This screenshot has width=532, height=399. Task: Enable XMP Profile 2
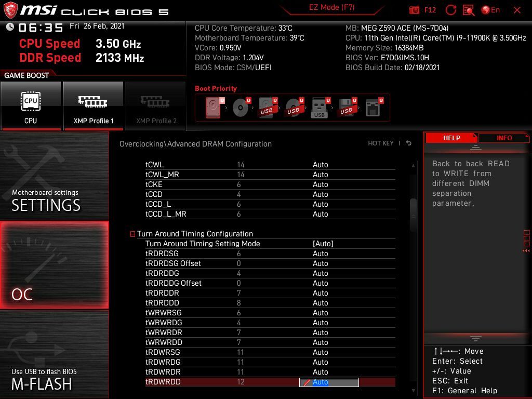156,106
